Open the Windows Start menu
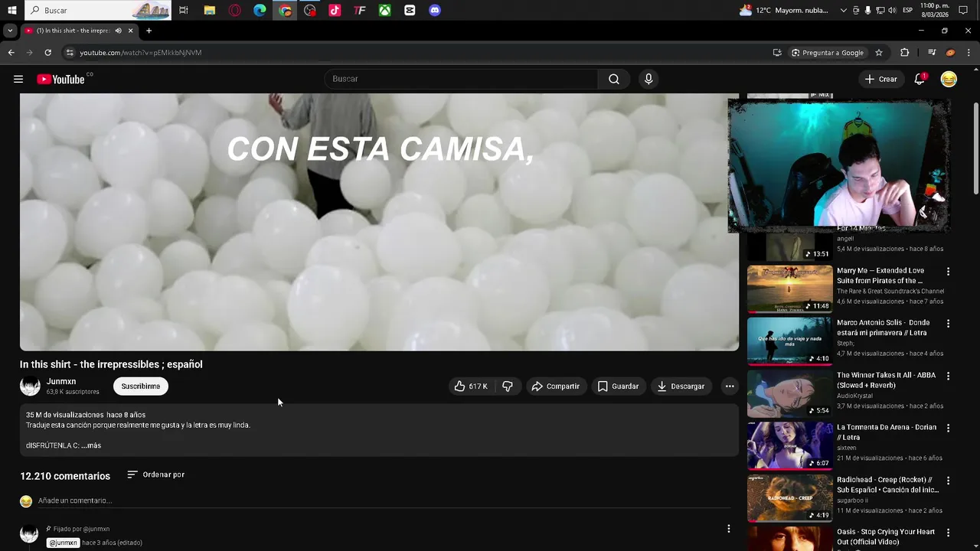Screen dimensions: 980x551 click(x=12, y=11)
